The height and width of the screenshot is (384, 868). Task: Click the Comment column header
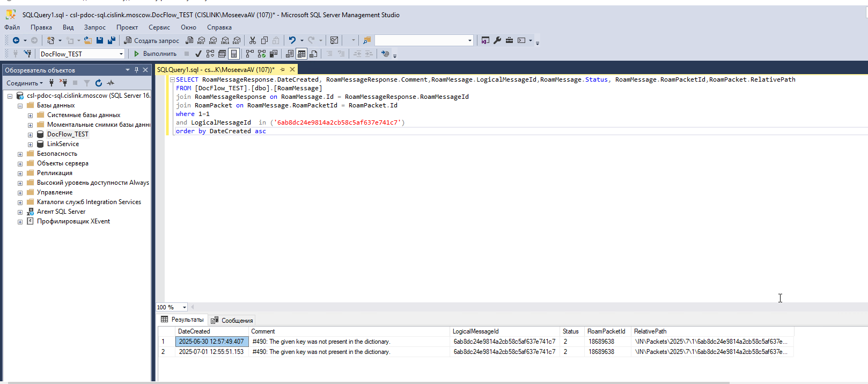tap(349, 331)
